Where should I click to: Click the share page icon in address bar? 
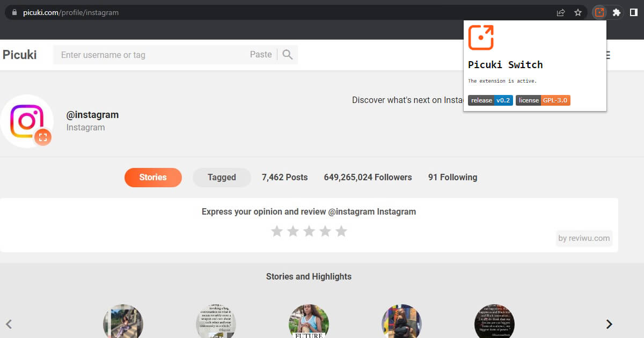tap(561, 12)
